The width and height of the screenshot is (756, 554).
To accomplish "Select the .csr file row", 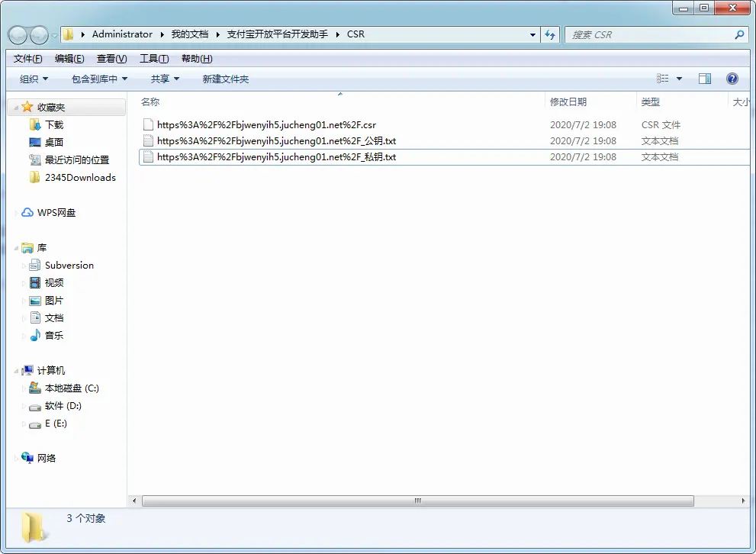I will [443, 125].
